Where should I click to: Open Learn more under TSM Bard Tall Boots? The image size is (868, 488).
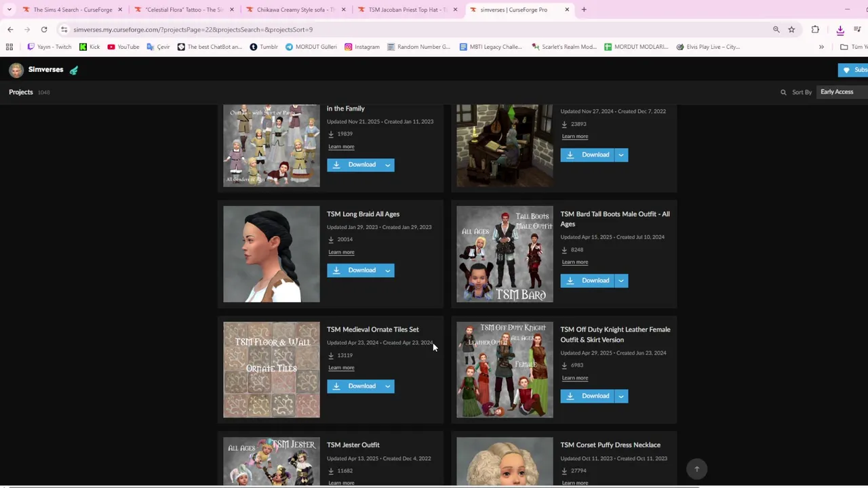[x=574, y=262]
